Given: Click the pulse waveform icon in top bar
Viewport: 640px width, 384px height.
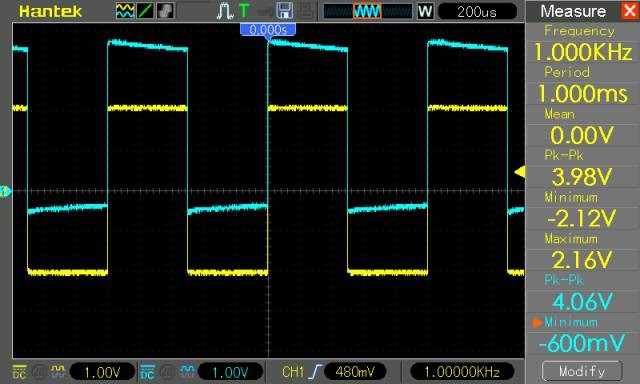Looking at the screenshot, I should click(x=224, y=11).
